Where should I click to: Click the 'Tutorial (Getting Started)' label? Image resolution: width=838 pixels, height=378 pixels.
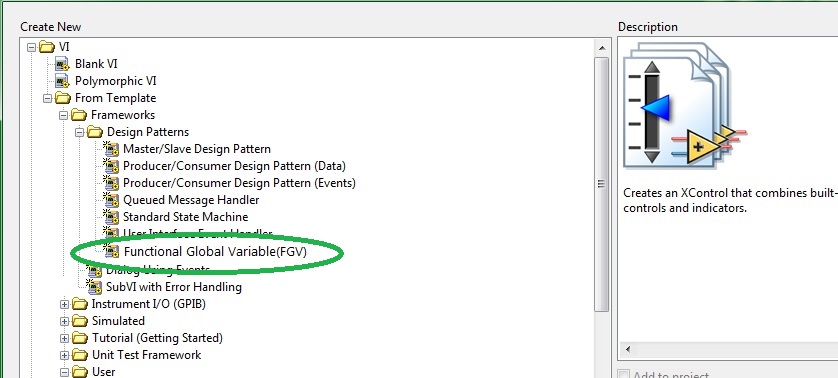[157, 338]
